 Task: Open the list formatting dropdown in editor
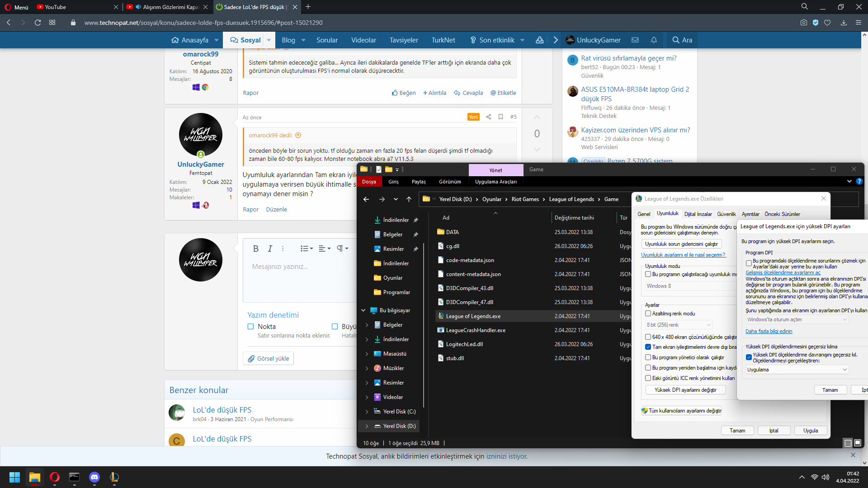click(307, 249)
